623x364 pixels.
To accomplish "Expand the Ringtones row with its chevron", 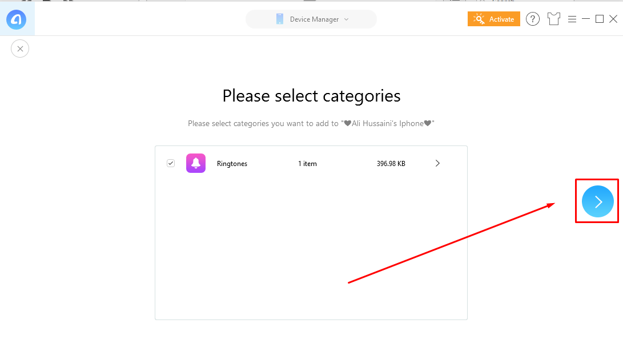I will click(x=437, y=163).
